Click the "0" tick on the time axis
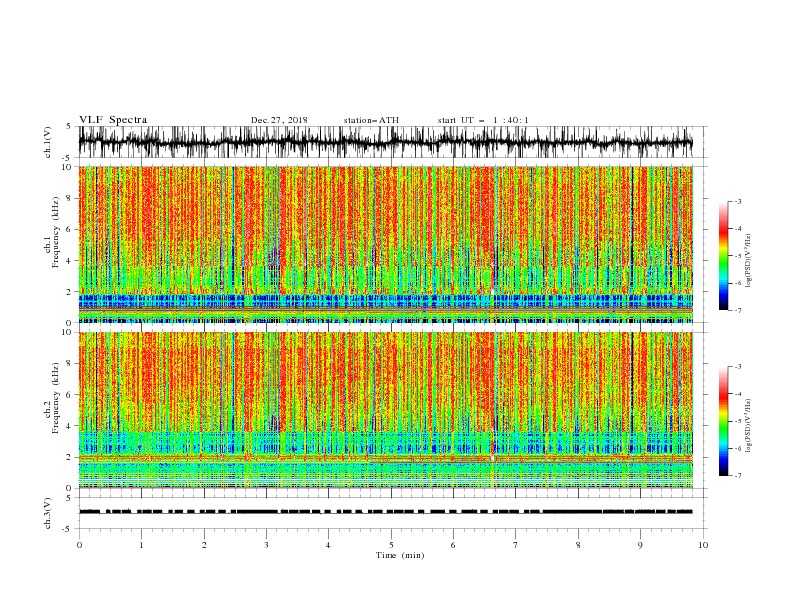Viewport: 792px width, 612px height. pyautogui.click(x=79, y=545)
